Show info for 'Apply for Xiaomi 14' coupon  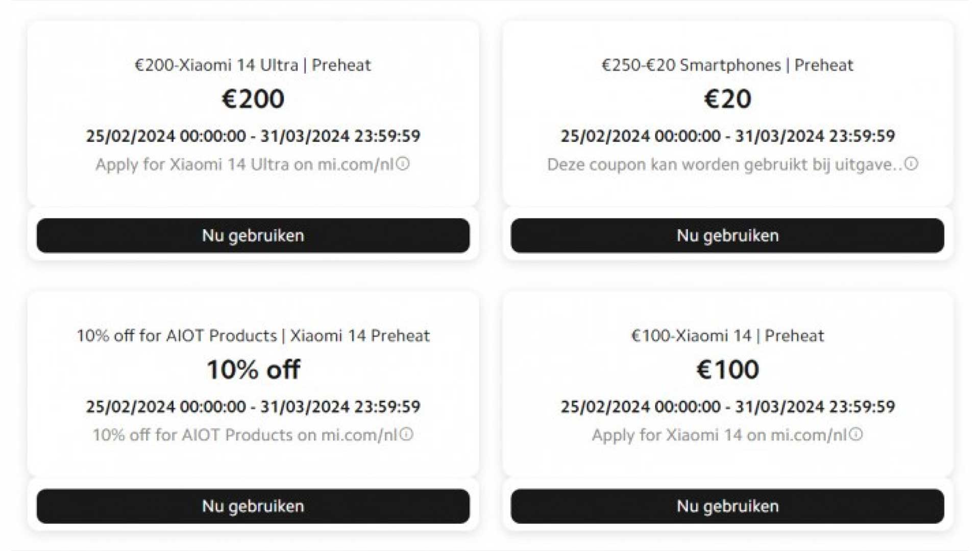point(856,435)
